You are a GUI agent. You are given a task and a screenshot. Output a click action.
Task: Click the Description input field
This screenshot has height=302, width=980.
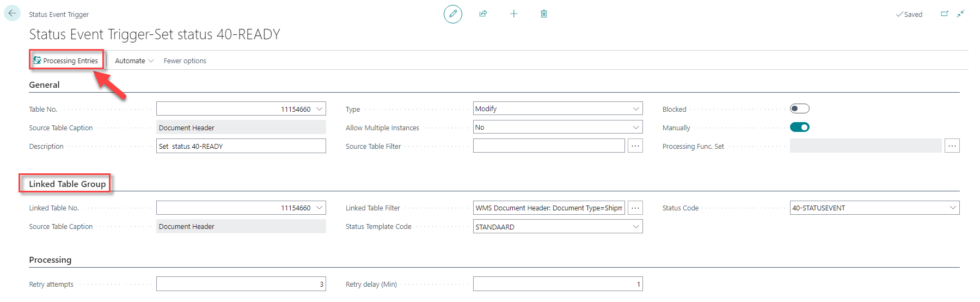(x=241, y=146)
